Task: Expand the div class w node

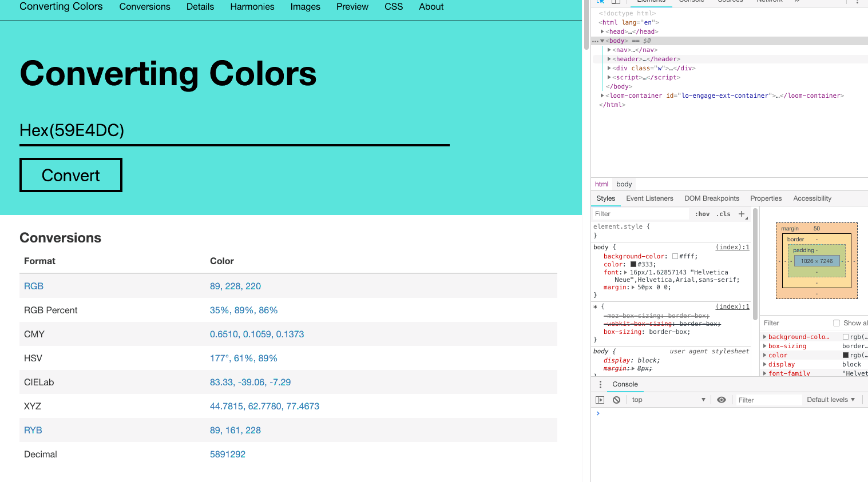Action: pyautogui.click(x=609, y=69)
